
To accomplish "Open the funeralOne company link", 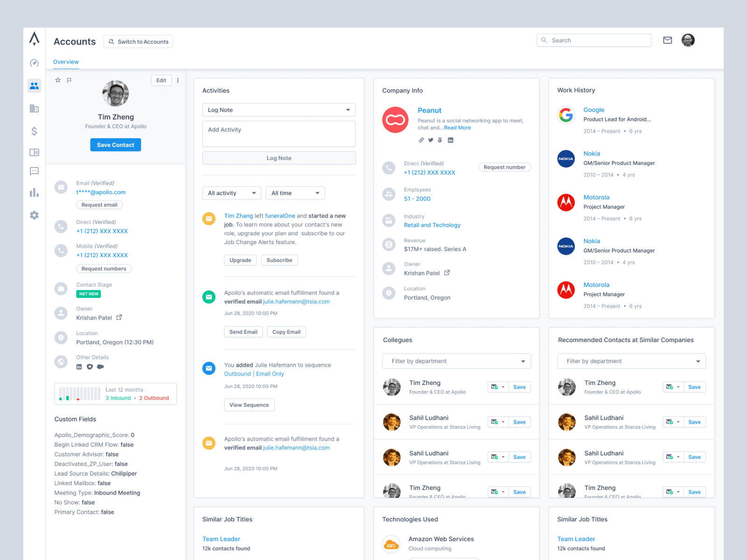I will [x=280, y=216].
